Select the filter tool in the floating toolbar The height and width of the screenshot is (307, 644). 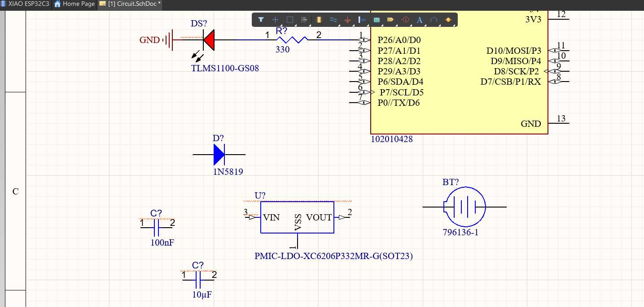click(x=260, y=20)
